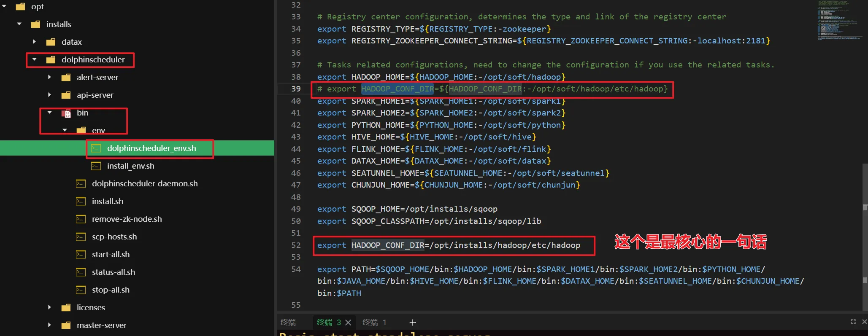Viewport: 868px width, 336px height.
Task: Expand the api-server folder arrow
Action: tap(50, 95)
